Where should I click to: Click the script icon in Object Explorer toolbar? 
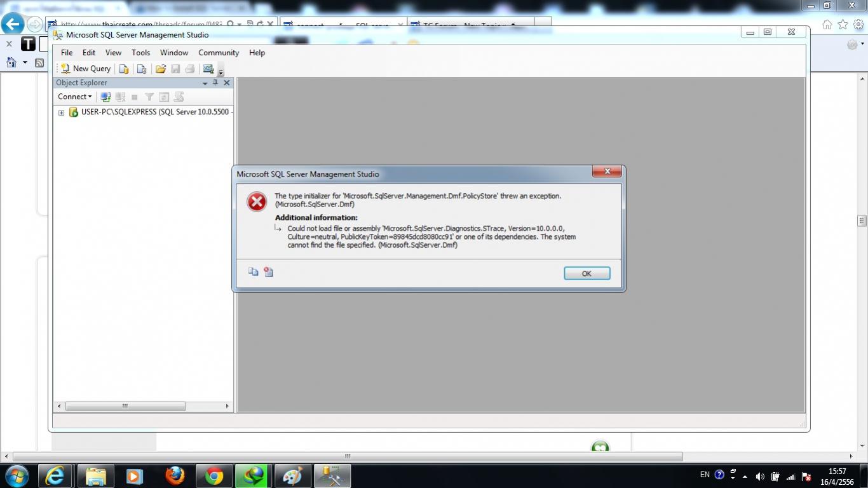click(x=179, y=97)
